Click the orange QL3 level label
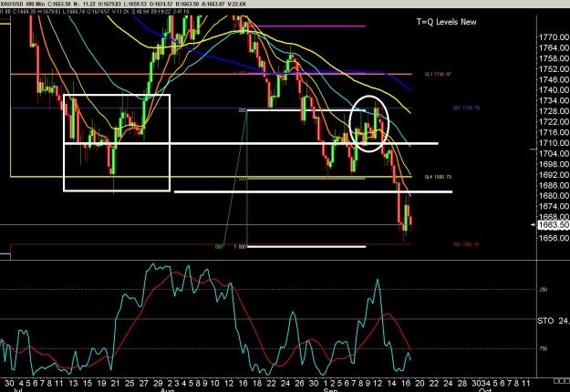The width and height of the screenshot is (570, 392). pos(438,74)
